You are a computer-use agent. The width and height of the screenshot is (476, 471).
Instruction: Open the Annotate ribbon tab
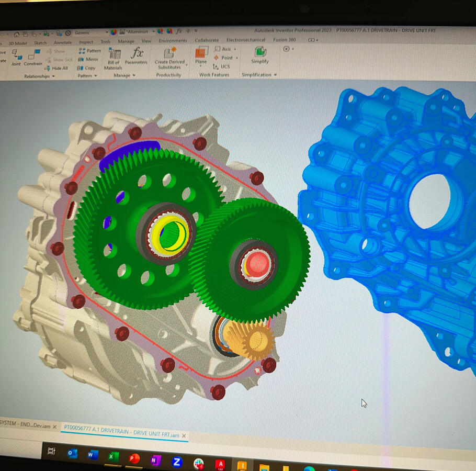(63, 42)
